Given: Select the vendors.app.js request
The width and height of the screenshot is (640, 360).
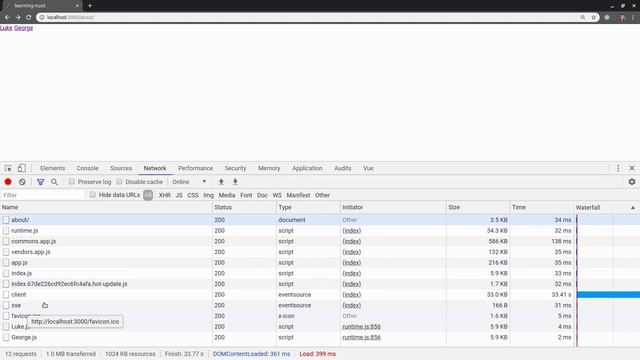Looking at the screenshot, I should click(320, 252).
